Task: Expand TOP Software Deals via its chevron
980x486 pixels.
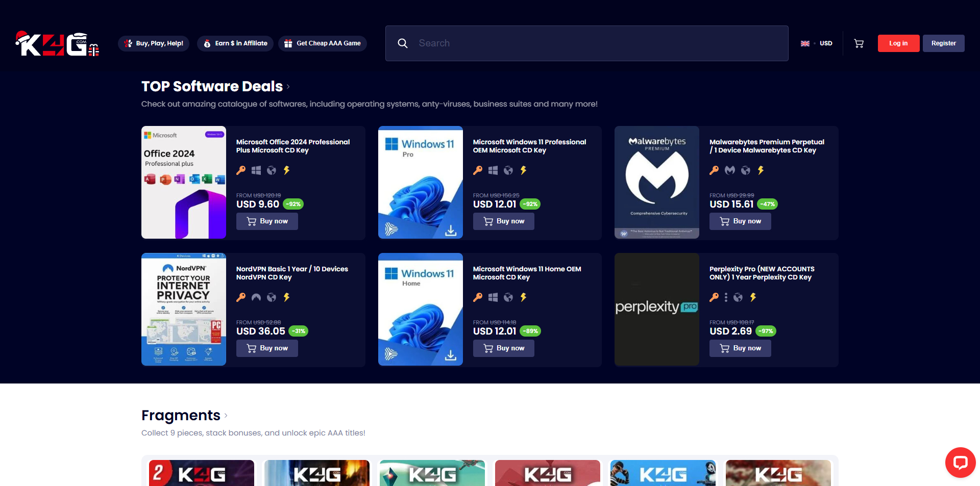Action: (288, 87)
